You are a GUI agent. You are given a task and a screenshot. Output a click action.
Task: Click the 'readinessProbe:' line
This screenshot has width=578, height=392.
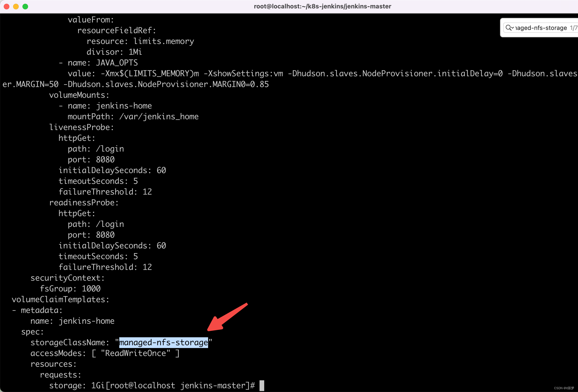click(84, 203)
